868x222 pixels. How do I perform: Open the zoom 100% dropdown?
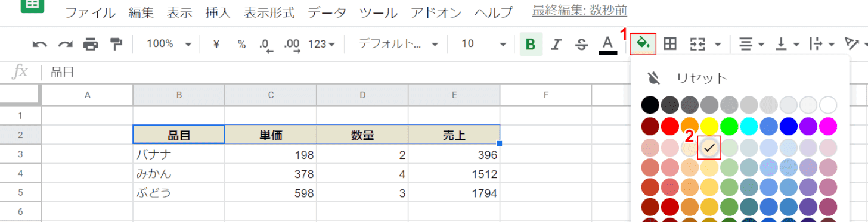pyautogui.click(x=169, y=43)
